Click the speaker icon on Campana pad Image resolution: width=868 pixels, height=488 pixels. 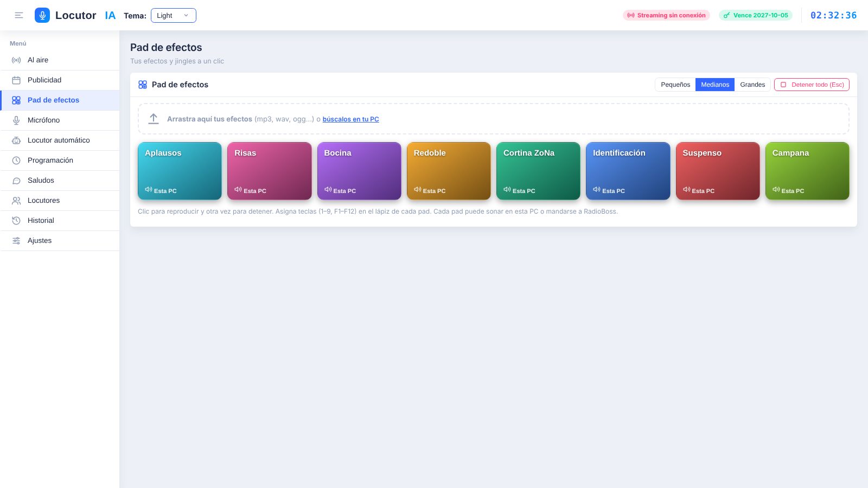point(776,190)
